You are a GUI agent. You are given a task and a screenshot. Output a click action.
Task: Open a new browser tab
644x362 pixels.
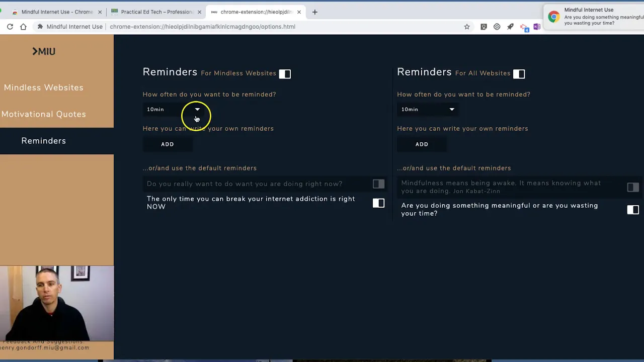click(315, 12)
